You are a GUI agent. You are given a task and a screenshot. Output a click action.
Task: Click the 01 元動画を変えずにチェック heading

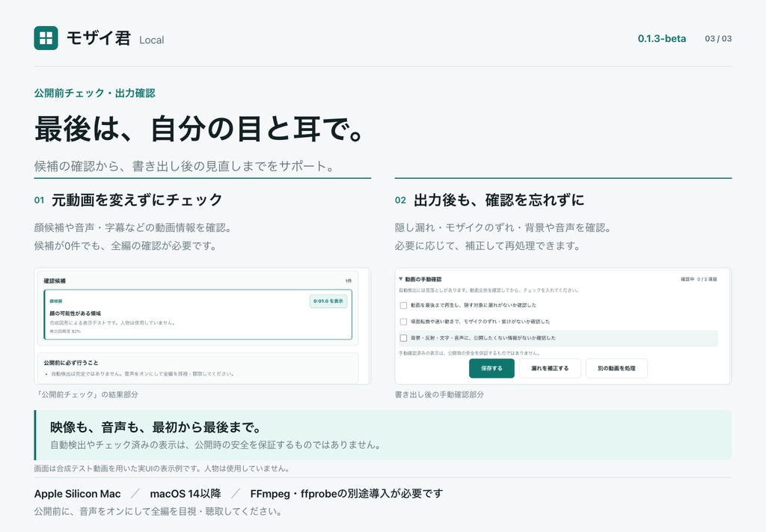[129, 200]
